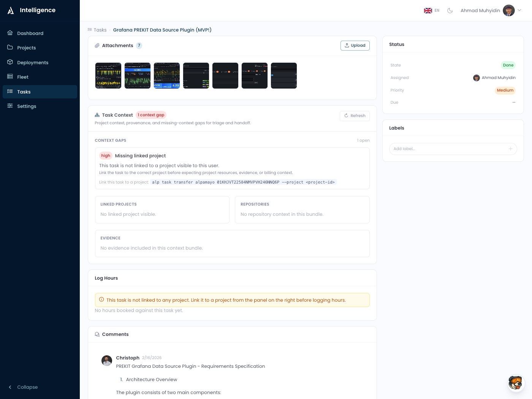
Task: Open the Projects sidebar item
Action: (40, 47)
